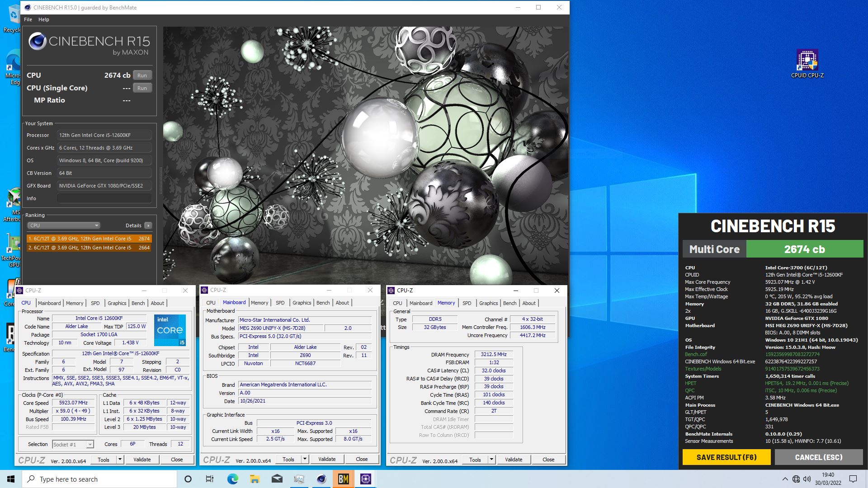Image resolution: width=868 pixels, height=488 pixels.
Task: Open BenchMate from the taskbar BM icon
Action: point(344,479)
